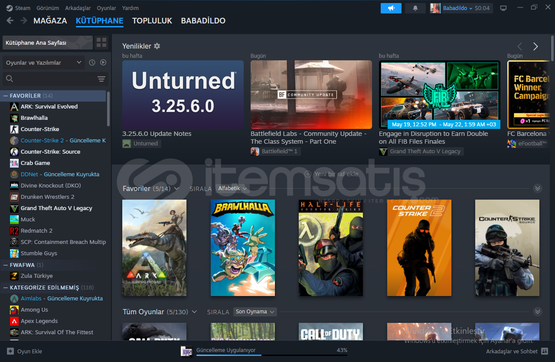Viewport: 555px width, 362px height.
Task: Open the friends chat icon at bottom right
Action: pyautogui.click(x=545, y=351)
